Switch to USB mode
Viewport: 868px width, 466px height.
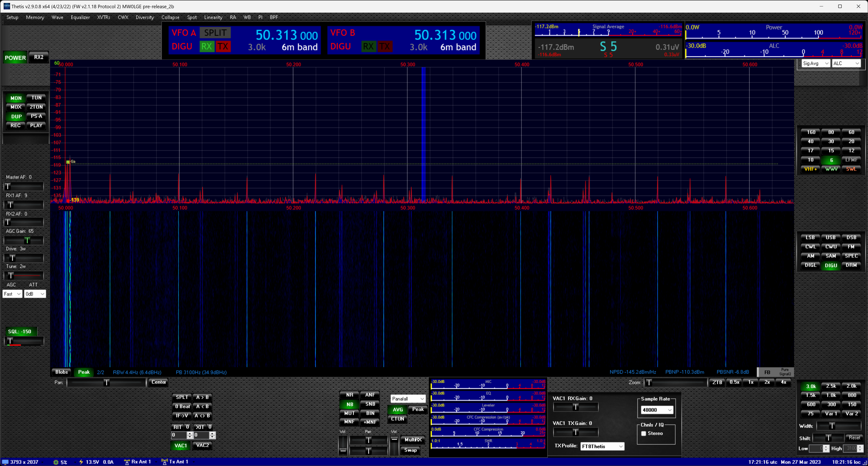click(x=831, y=237)
